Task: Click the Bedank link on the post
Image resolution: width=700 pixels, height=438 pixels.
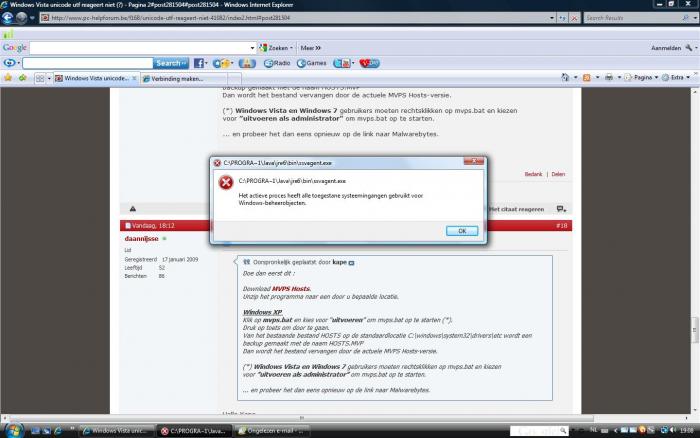Action: tap(533, 174)
